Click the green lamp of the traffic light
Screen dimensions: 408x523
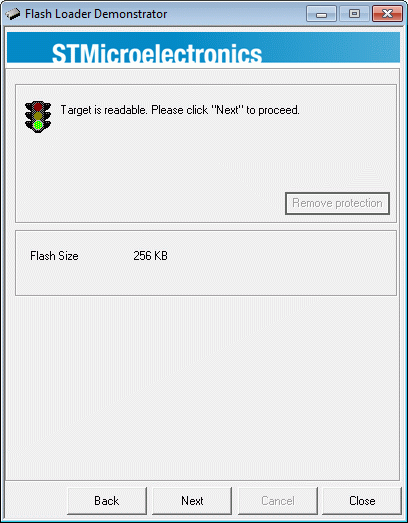coord(38,125)
